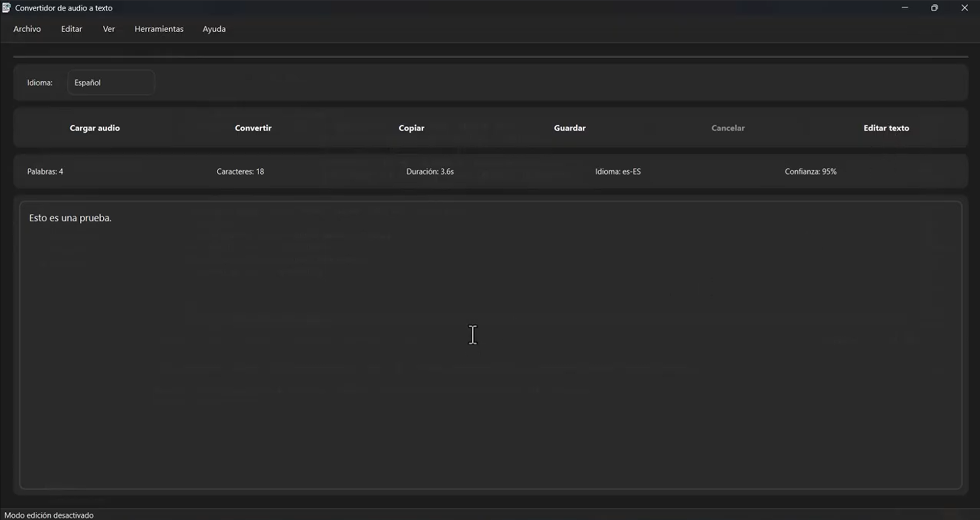Screen dimensions: 980x520
Task: Open the Ver menu
Action: (x=109, y=29)
